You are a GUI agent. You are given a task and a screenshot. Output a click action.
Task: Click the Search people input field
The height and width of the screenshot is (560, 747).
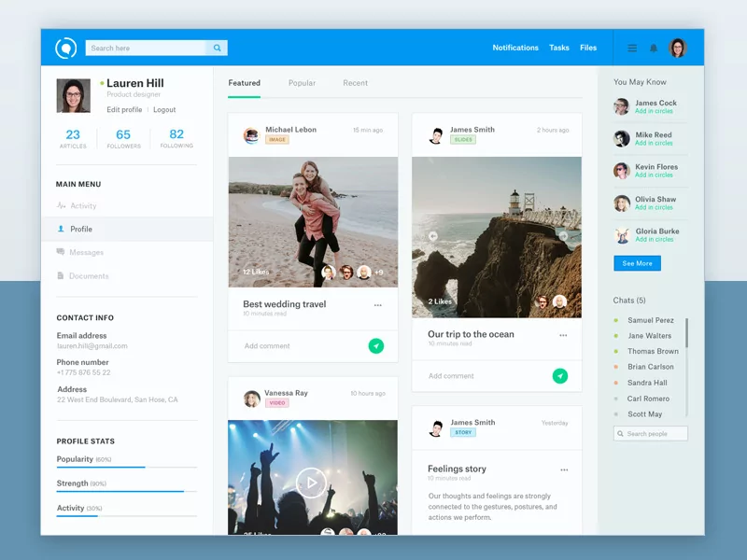tap(651, 434)
